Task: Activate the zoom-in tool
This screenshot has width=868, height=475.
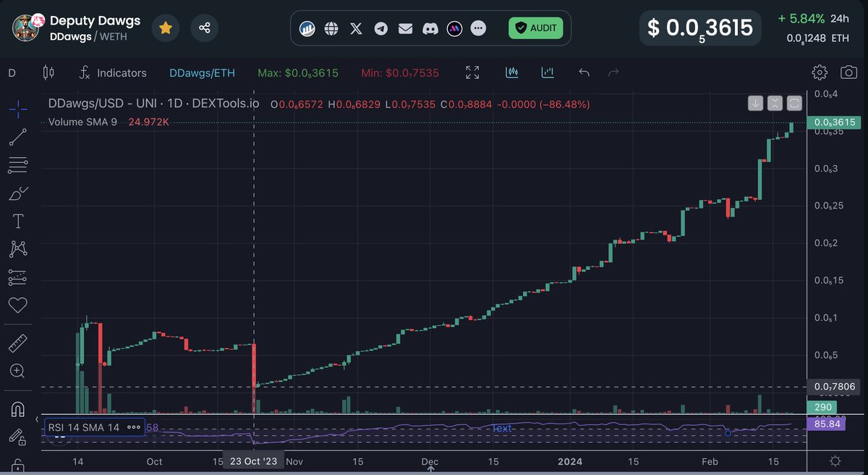Action: pyautogui.click(x=18, y=371)
